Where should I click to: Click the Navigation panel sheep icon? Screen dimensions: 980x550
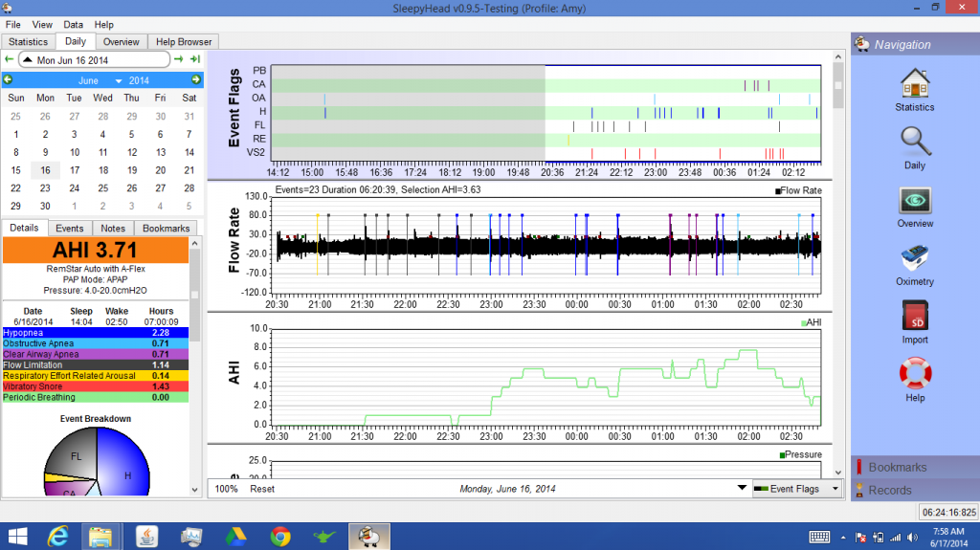(862, 44)
